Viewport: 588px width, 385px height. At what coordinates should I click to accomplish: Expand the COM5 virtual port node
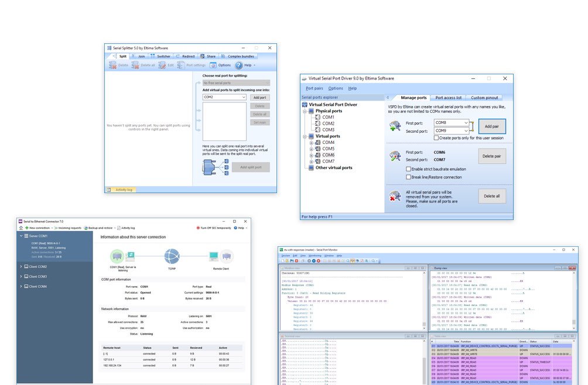click(311, 149)
